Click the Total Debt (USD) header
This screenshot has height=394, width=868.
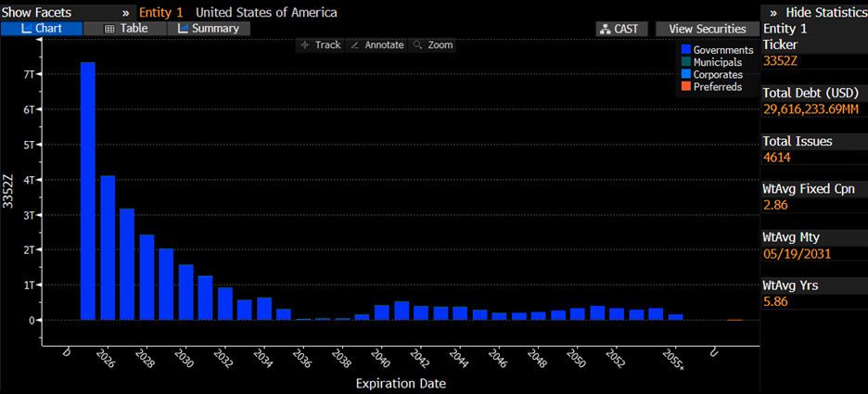(811, 93)
